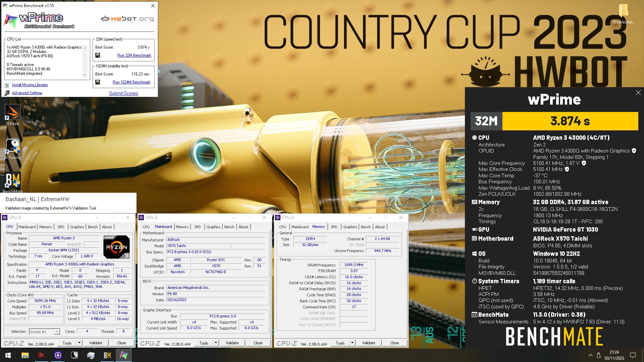Image resolution: width=644 pixels, height=362 pixels.
Task: Open Tools dropdown arrow in CPU-Z CPU window
Action: click(x=79, y=343)
